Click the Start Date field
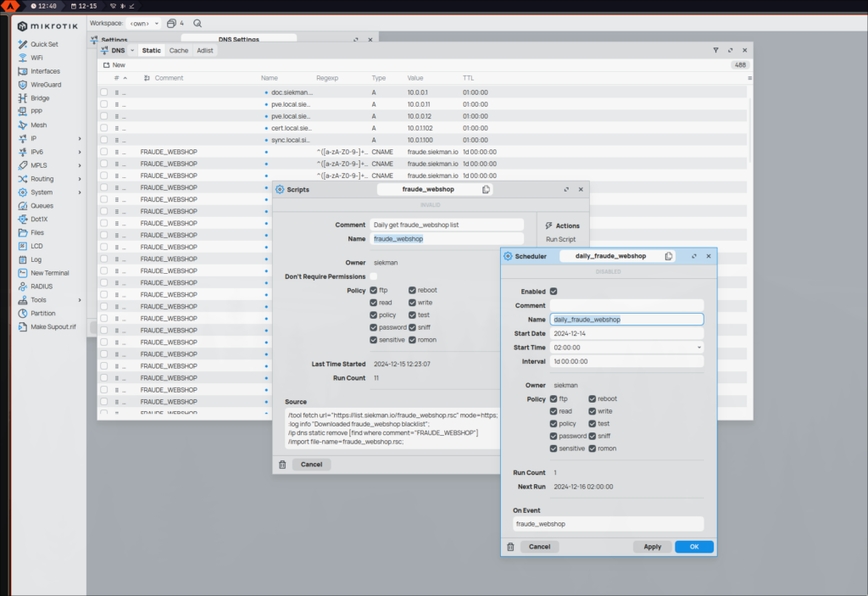This screenshot has height=596, width=868. [626, 333]
